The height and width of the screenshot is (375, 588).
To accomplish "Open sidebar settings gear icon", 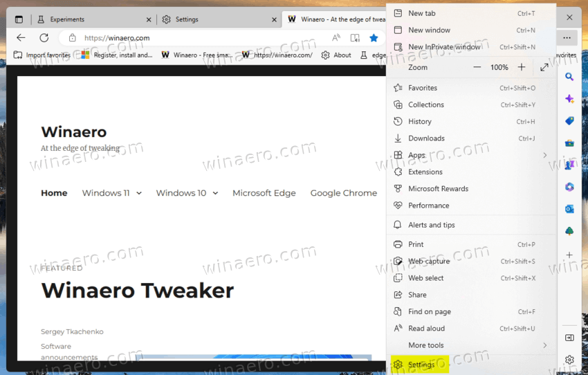I will pos(569,360).
